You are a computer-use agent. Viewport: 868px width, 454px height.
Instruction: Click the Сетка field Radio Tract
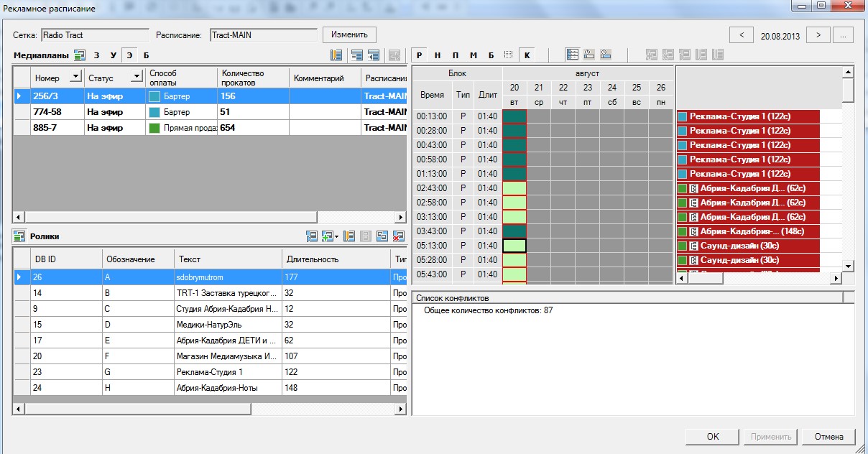[95, 34]
